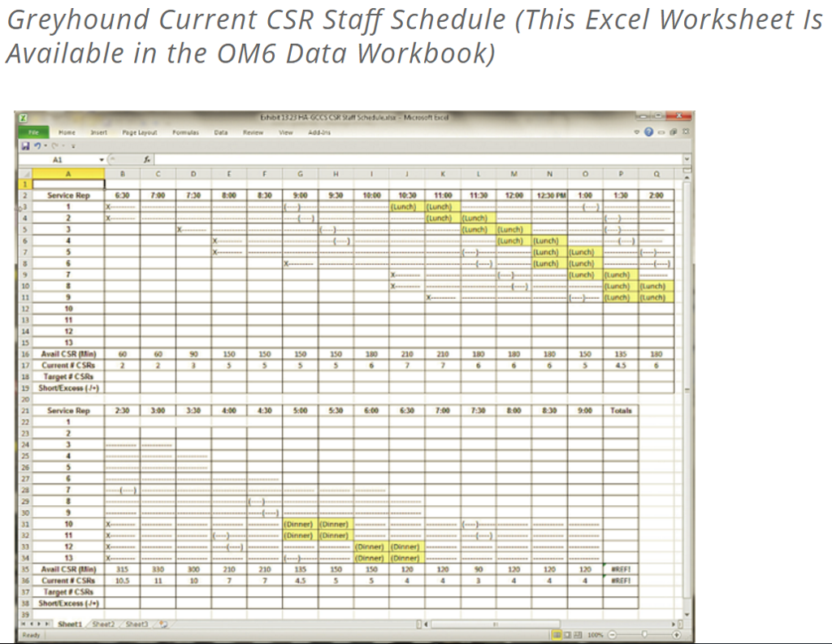This screenshot has width=832, height=644.
Task: Minimize the ribbon using the caret icon
Action: pyautogui.click(x=637, y=132)
